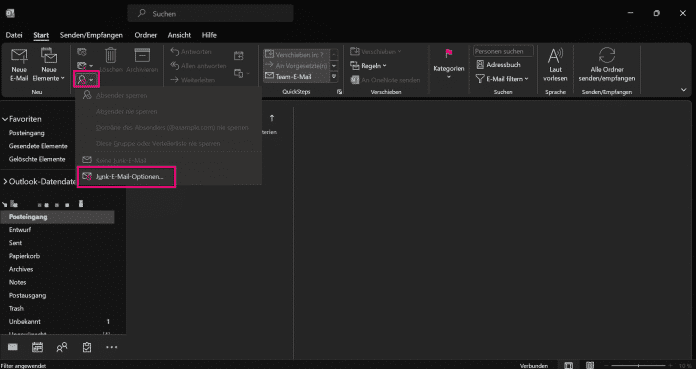Select the 'Verschieben in: ?' quick step
The height and width of the screenshot is (369, 696).
(x=296, y=55)
